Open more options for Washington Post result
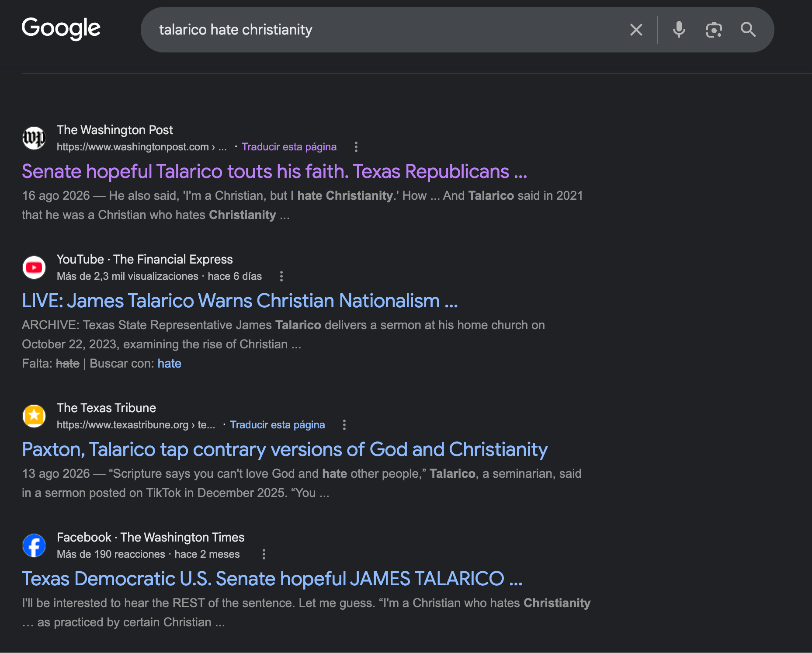 click(x=356, y=147)
